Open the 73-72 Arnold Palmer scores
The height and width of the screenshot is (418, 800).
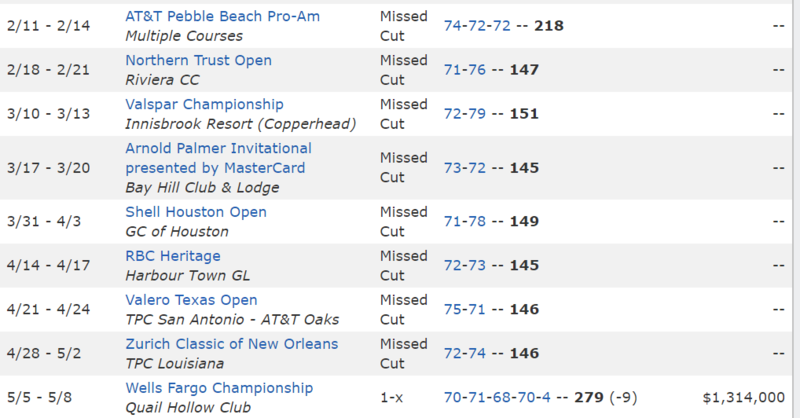tap(463, 168)
